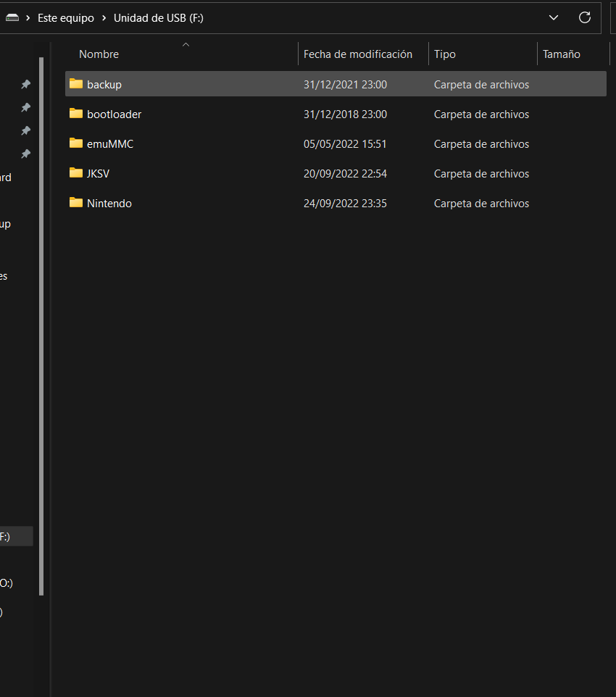This screenshot has height=697, width=616.
Task: Select the bootloader folder icon
Action: click(76, 113)
